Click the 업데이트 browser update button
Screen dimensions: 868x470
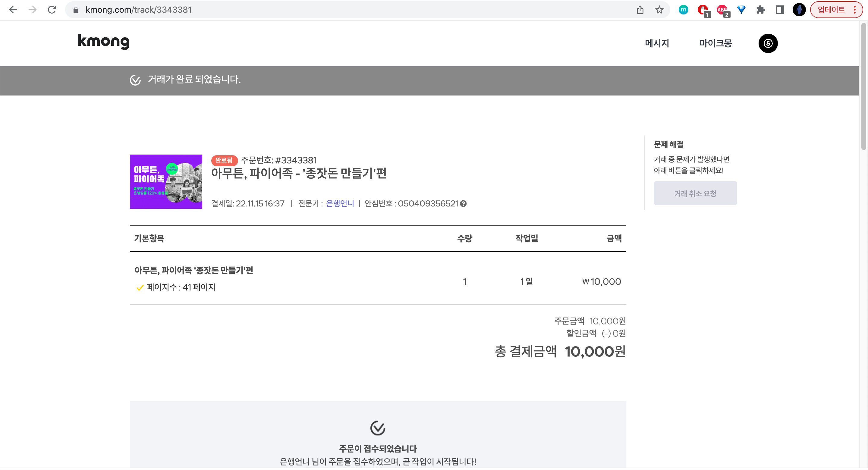831,10
